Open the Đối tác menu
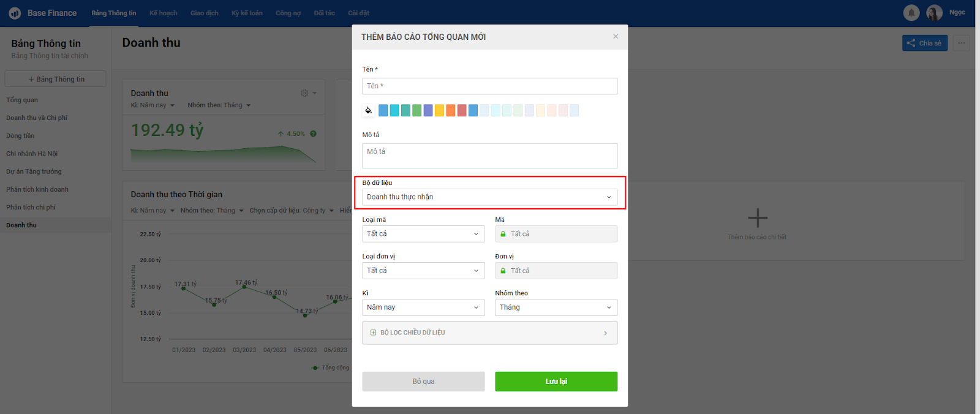This screenshot has height=414, width=980. tap(325, 13)
